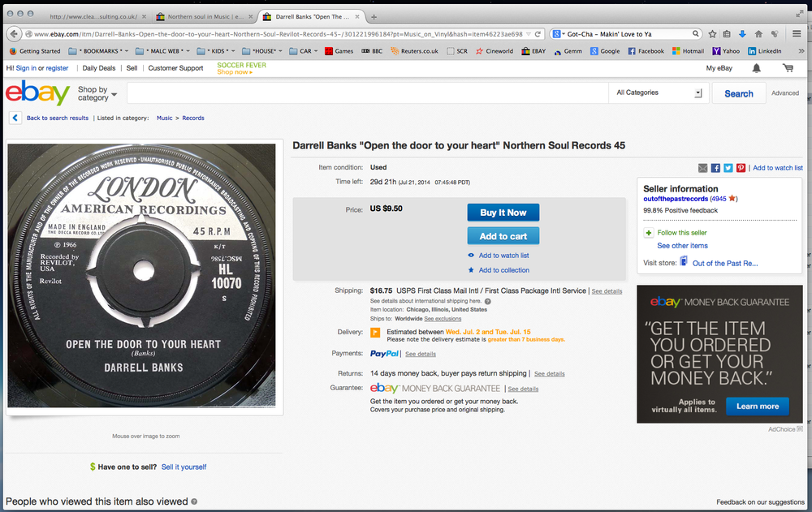Open the bookmarks list icon in toolbar

click(x=727, y=34)
